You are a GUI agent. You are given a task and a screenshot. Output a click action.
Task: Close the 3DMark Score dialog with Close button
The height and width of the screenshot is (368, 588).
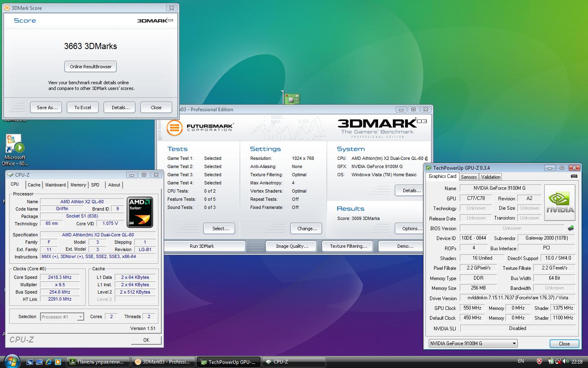156,108
